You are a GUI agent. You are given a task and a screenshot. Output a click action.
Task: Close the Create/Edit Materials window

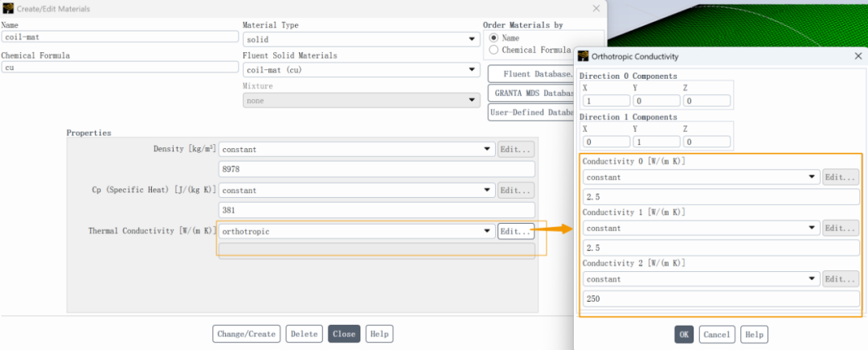(x=596, y=8)
